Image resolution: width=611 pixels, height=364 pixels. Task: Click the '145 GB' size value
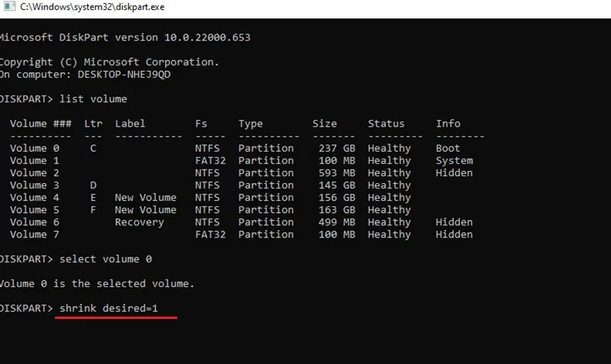tap(337, 185)
